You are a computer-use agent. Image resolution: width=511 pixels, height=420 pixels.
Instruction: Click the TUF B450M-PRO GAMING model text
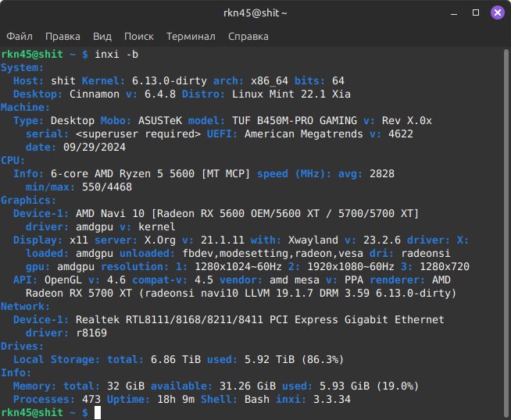point(295,120)
